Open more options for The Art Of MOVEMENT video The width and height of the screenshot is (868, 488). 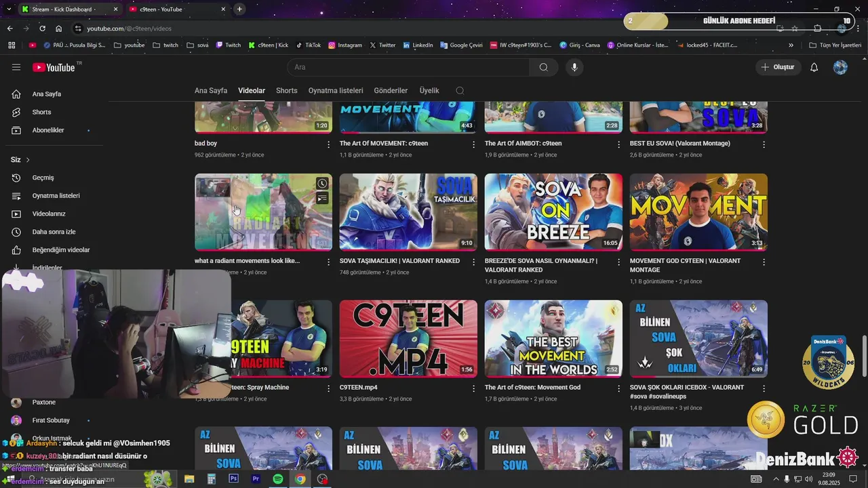474,144
